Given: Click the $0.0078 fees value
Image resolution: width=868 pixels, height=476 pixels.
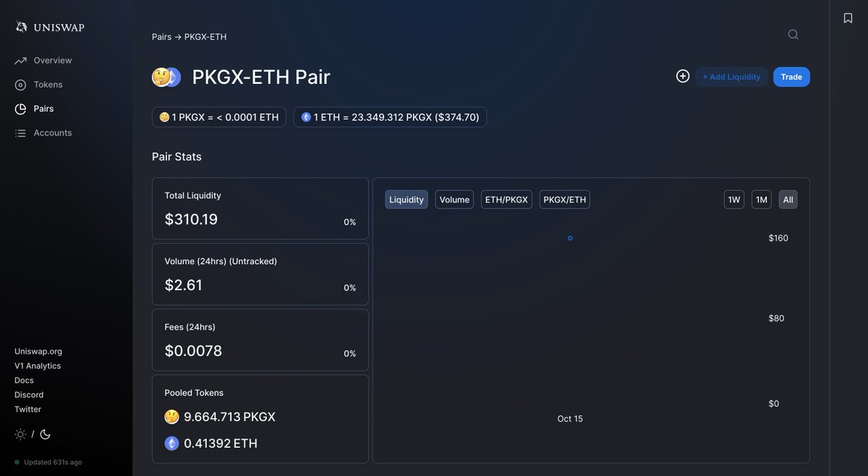Looking at the screenshot, I should pos(193,351).
